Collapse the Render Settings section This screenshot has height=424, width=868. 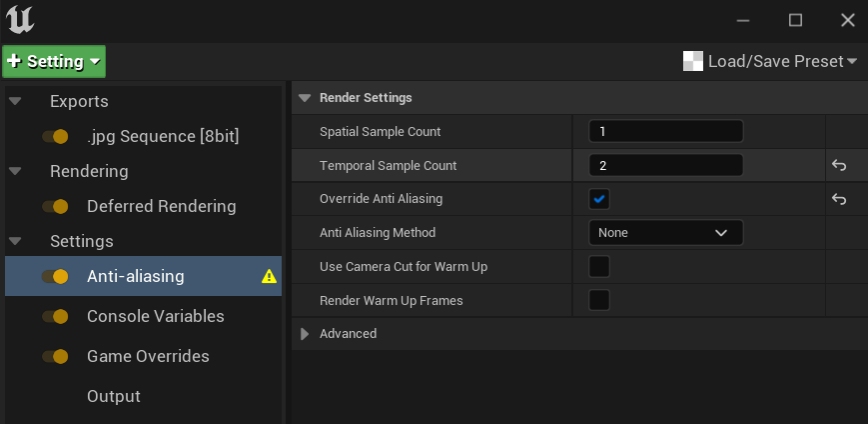pos(305,98)
